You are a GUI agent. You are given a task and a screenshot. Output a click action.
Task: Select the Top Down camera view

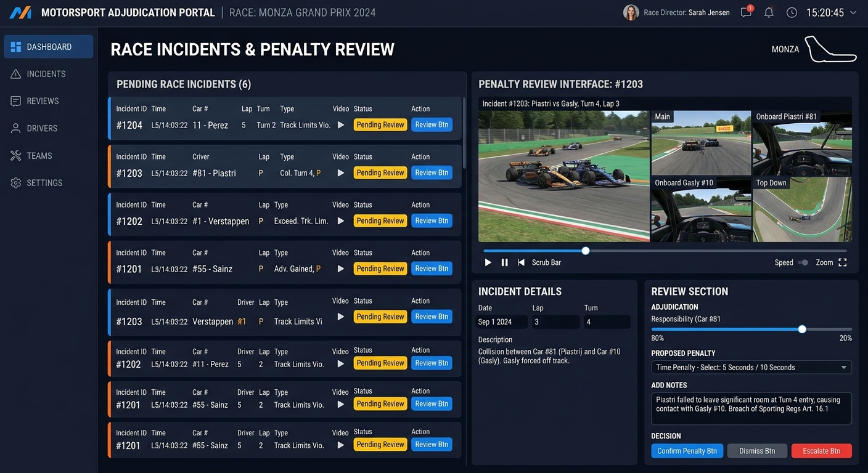click(802, 209)
